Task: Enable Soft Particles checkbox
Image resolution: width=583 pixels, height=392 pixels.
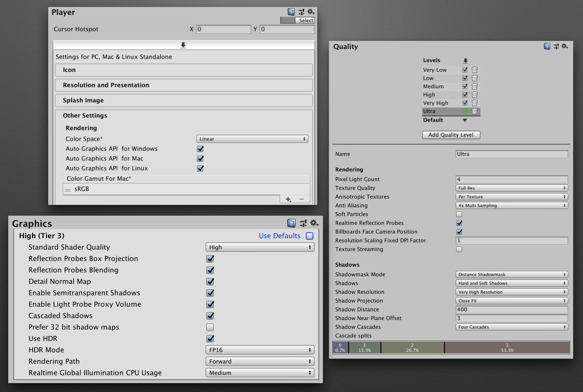Action: [x=459, y=214]
